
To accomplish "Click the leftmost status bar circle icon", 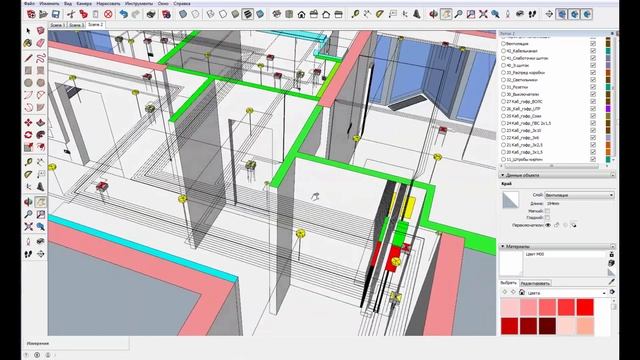I will (27, 355).
